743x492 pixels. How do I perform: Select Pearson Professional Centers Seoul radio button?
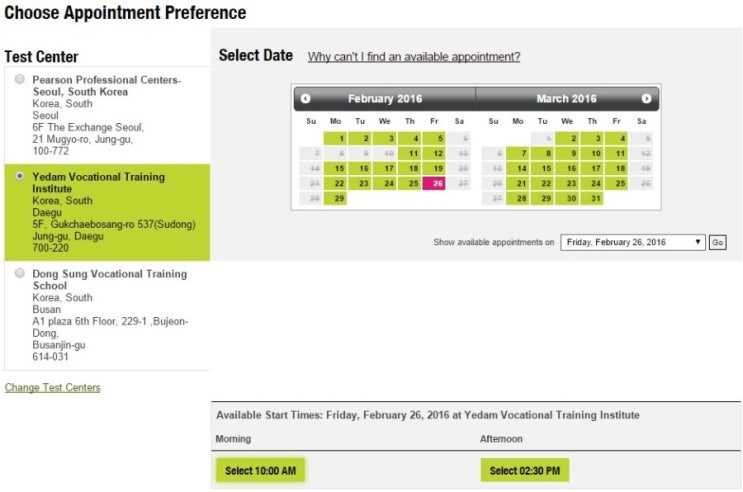pyautogui.click(x=20, y=79)
